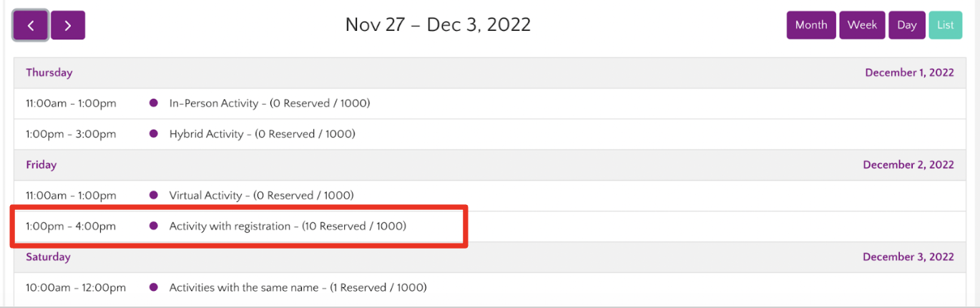Switch to Day view
The width and height of the screenshot is (980, 308).
coord(906,25)
